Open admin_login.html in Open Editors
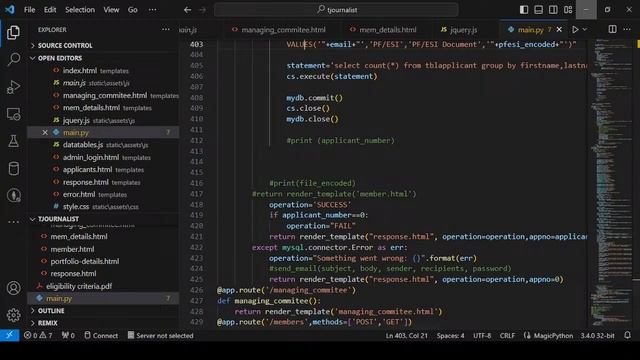640x360 pixels. tap(103, 157)
